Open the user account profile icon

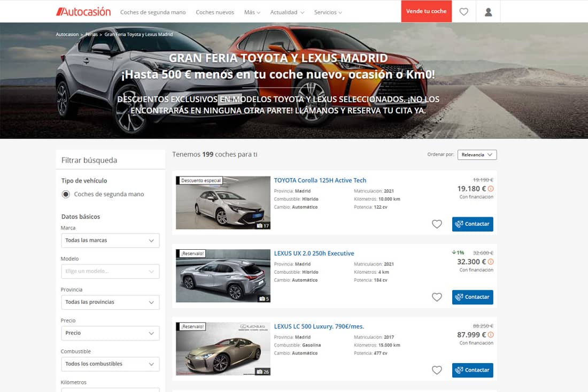pyautogui.click(x=488, y=12)
